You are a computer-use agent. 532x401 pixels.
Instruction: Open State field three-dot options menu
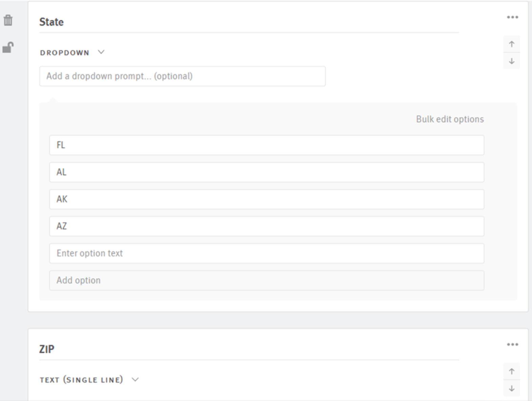(512, 17)
